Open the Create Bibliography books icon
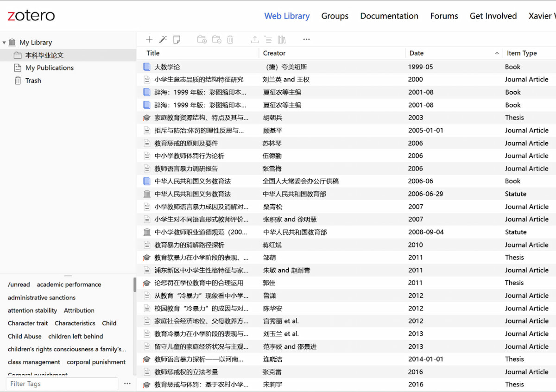556x392 pixels. [x=282, y=39]
